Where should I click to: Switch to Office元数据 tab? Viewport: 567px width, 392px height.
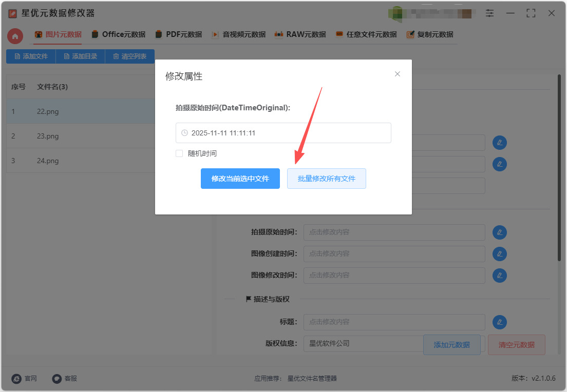tap(119, 35)
